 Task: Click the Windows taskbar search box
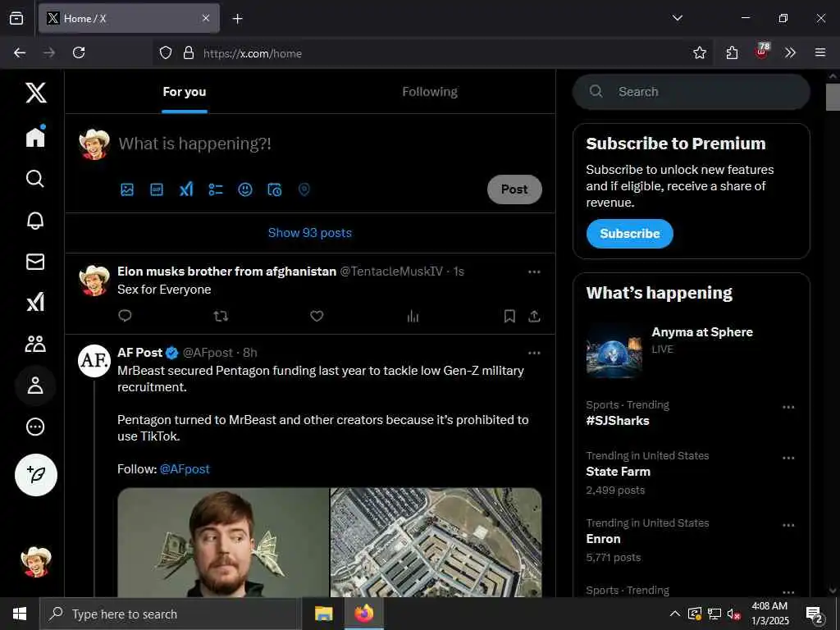coord(171,614)
